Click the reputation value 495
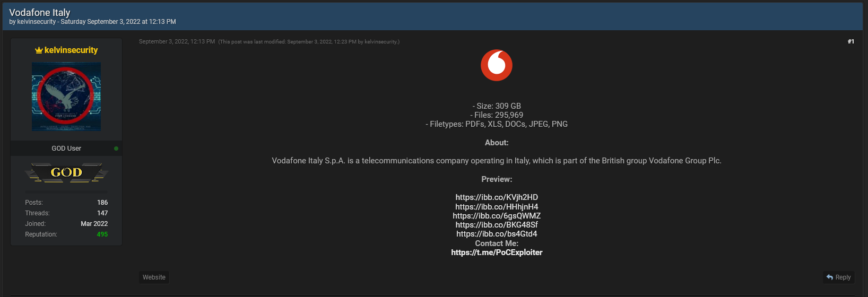 102,234
